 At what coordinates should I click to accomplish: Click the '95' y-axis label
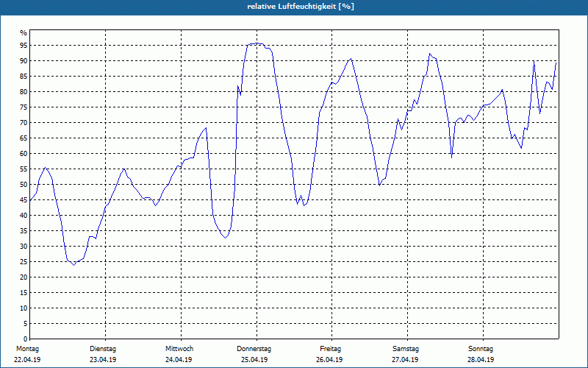click(x=24, y=46)
